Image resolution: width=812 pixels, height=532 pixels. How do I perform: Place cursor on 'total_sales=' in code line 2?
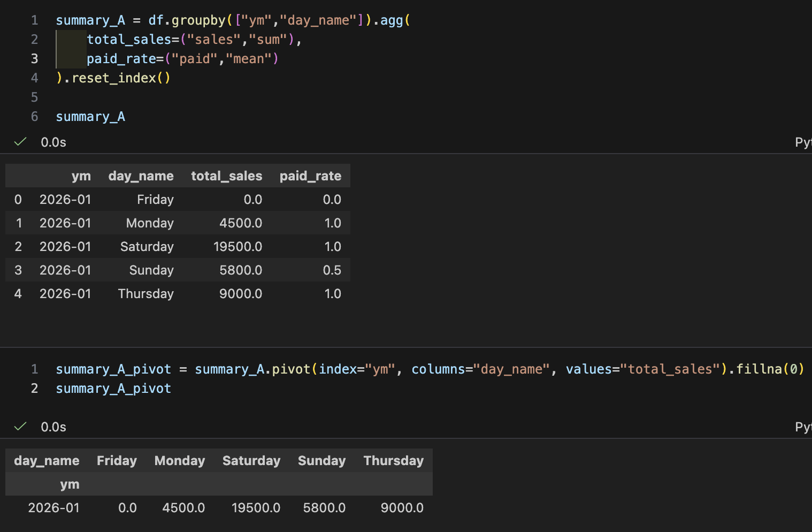point(133,40)
